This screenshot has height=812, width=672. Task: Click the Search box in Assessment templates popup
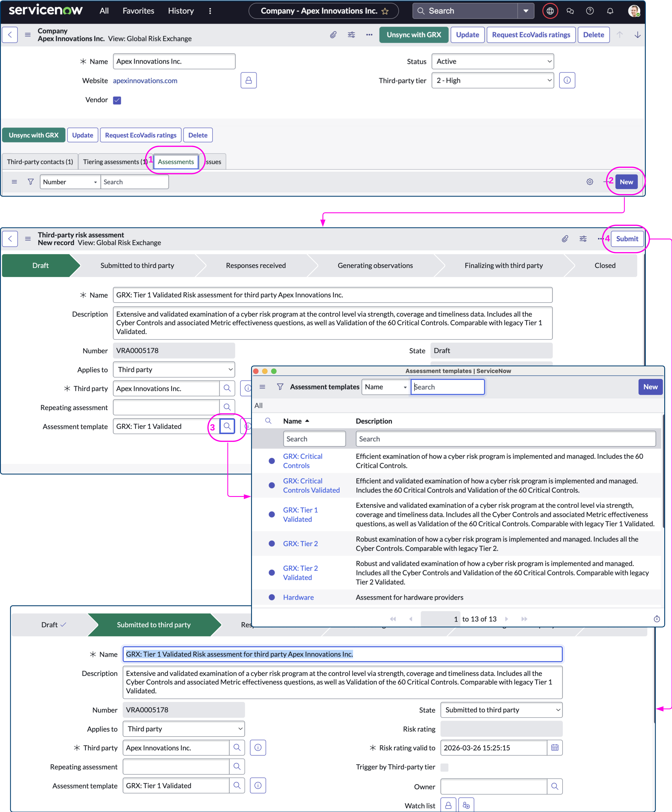pos(447,387)
